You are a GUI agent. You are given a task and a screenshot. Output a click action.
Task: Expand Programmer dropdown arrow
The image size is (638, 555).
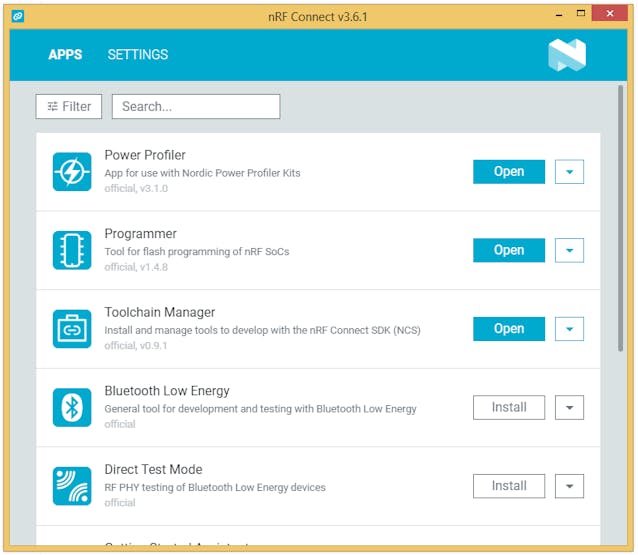coord(569,250)
